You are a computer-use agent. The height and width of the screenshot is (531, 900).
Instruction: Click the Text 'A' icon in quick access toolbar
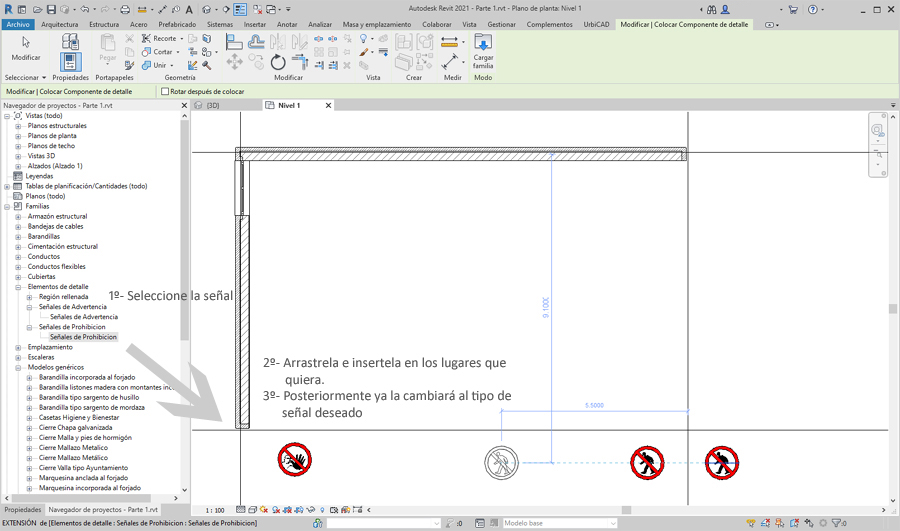189,9
